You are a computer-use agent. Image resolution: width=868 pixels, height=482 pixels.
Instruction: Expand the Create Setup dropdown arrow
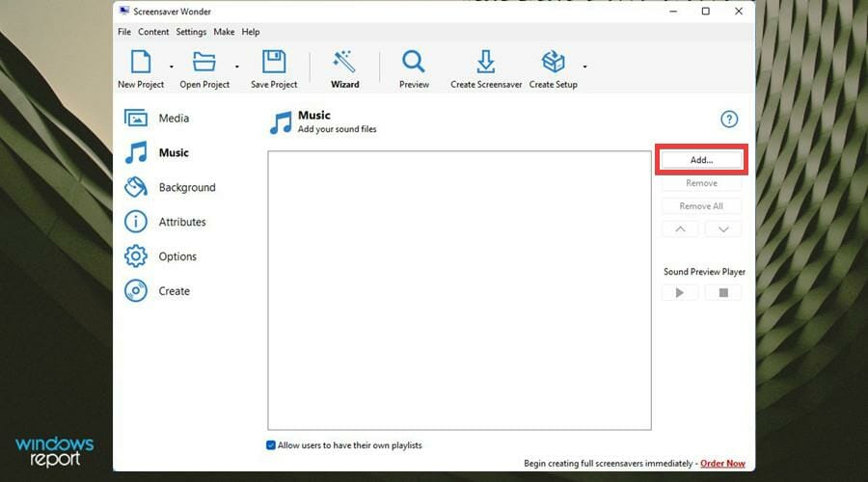[584, 67]
